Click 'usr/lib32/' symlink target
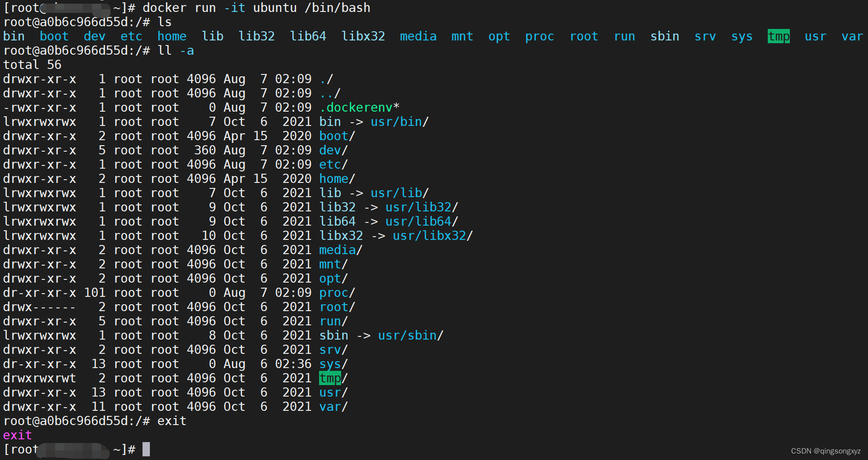Screen dimensions: 868x460 tap(422, 207)
